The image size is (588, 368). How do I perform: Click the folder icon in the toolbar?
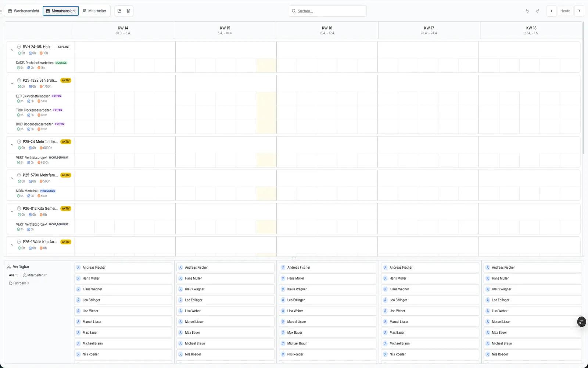(119, 11)
